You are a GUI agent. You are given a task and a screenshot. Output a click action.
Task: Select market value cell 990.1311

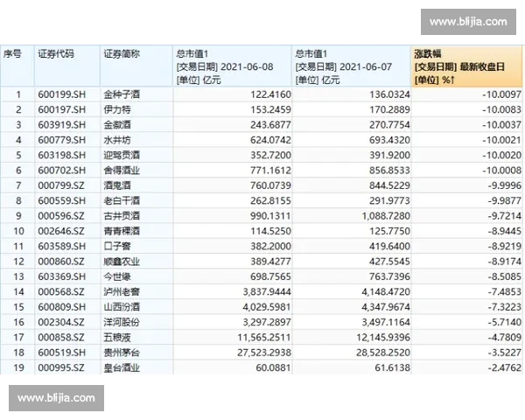pyautogui.click(x=271, y=216)
